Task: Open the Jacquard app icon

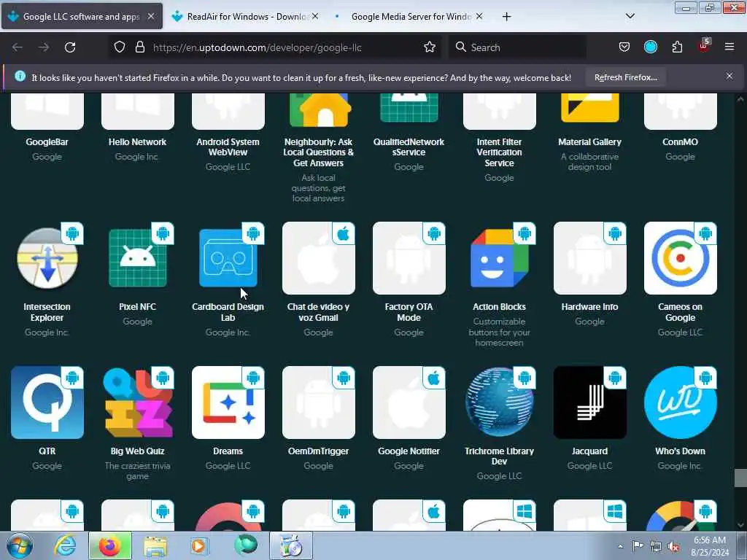Action: [589, 402]
